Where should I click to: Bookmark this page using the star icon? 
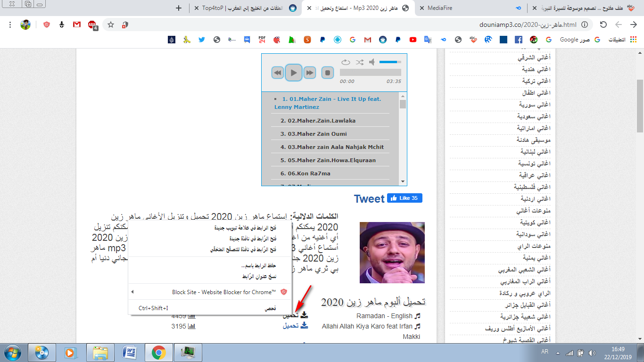coord(111,25)
